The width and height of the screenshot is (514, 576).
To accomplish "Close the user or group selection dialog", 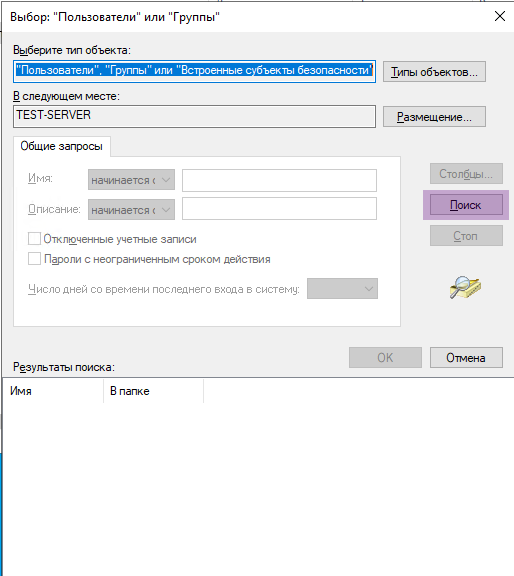I will coord(500,16).
